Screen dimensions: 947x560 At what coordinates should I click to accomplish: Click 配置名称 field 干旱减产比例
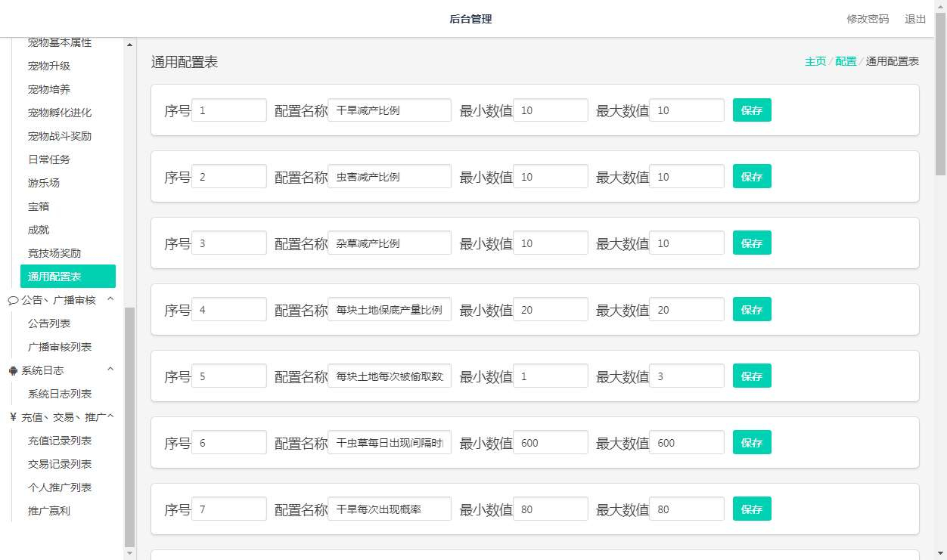pyautogui.click(x=390, y=110)
